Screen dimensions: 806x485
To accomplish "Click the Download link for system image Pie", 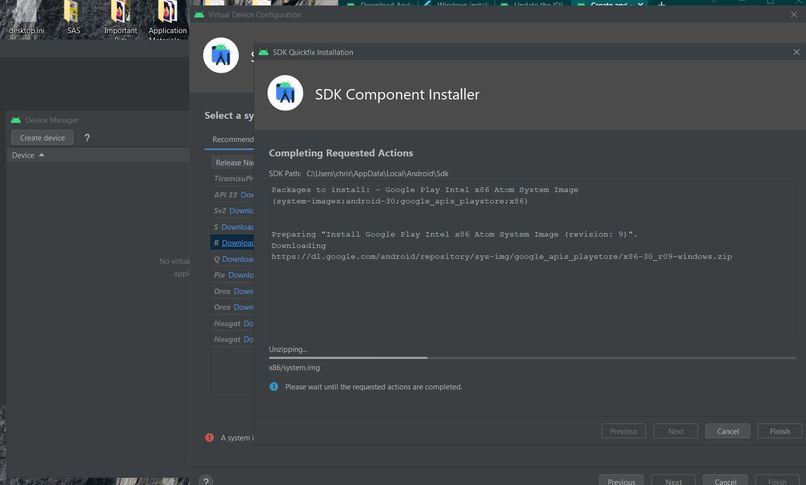I will pyautogui.click(x=241, y=275).
